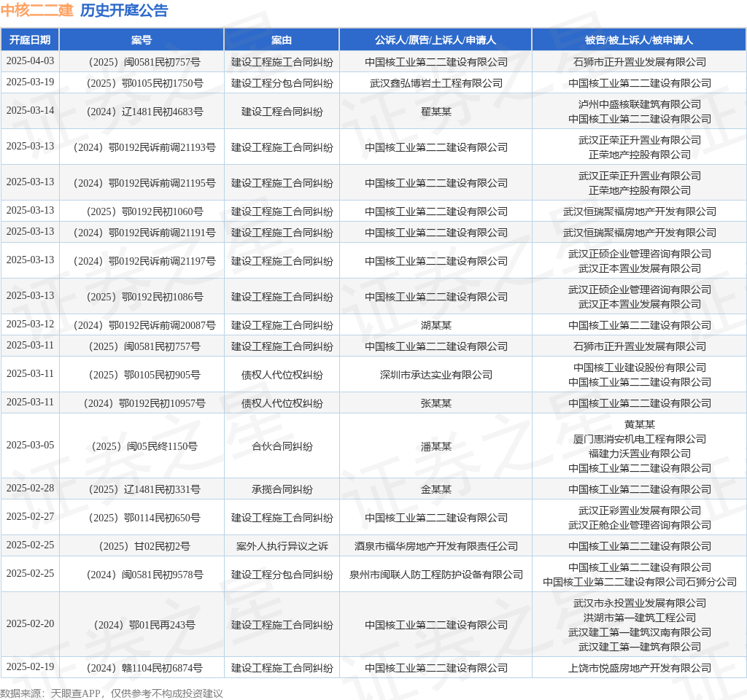Select date cell 2025-03-19

pyautogui.click(x=30, y=82)
